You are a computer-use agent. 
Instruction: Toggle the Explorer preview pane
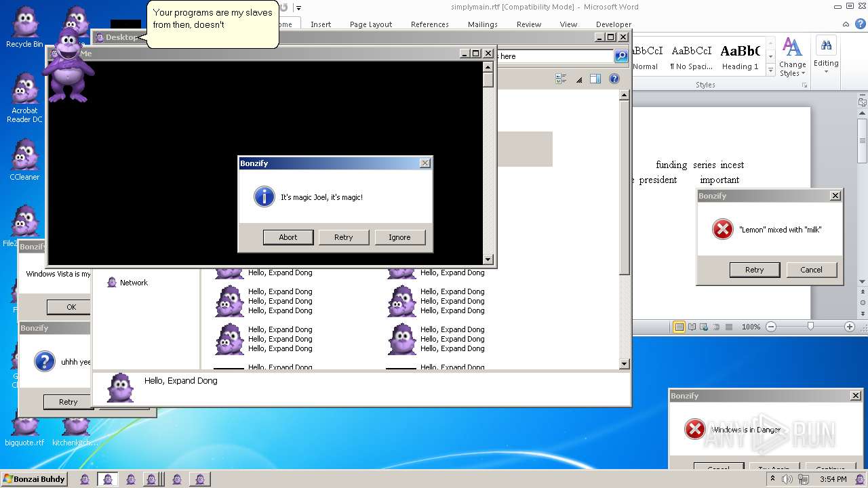[595, 79]
